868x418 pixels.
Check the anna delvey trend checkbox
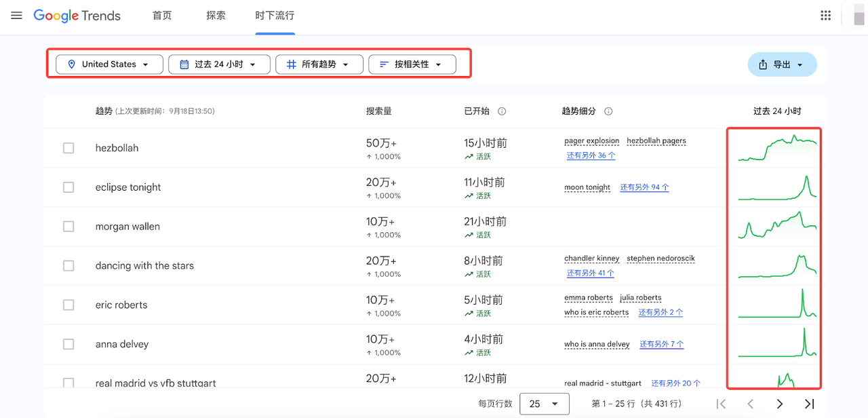pos(68,344)
